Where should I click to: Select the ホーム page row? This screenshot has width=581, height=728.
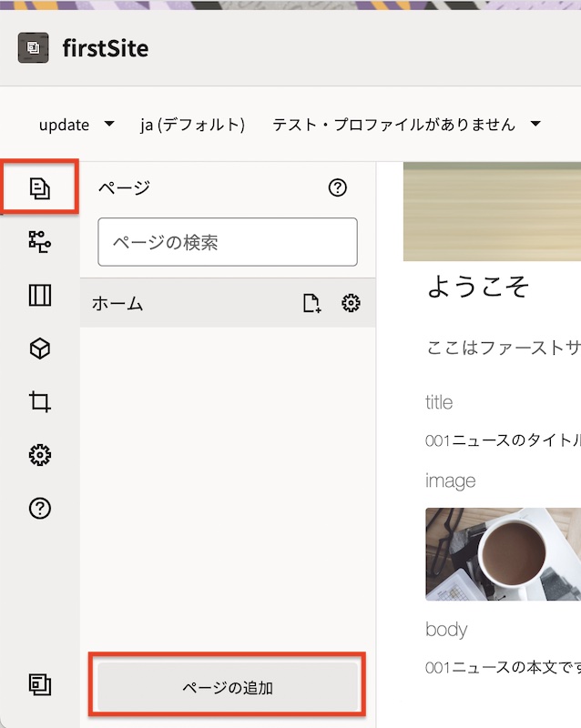pos(228,303)
